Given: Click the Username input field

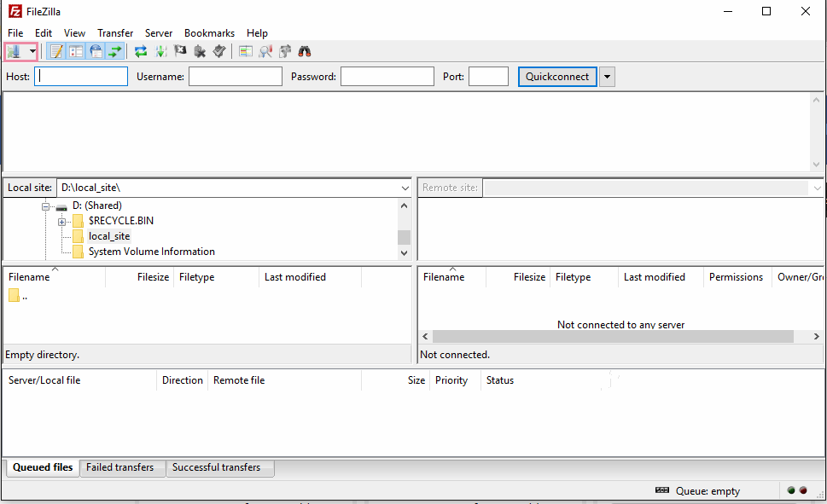Looking at the screenshot, I should pos(236,77).
